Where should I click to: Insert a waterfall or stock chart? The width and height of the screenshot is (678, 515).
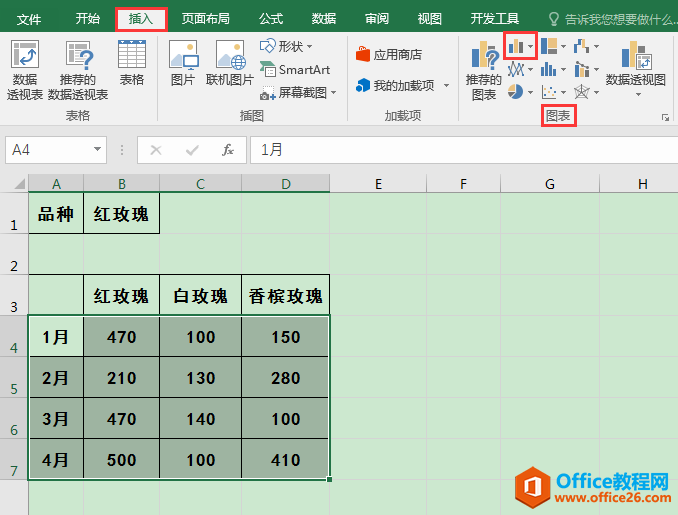coord(586,46)
